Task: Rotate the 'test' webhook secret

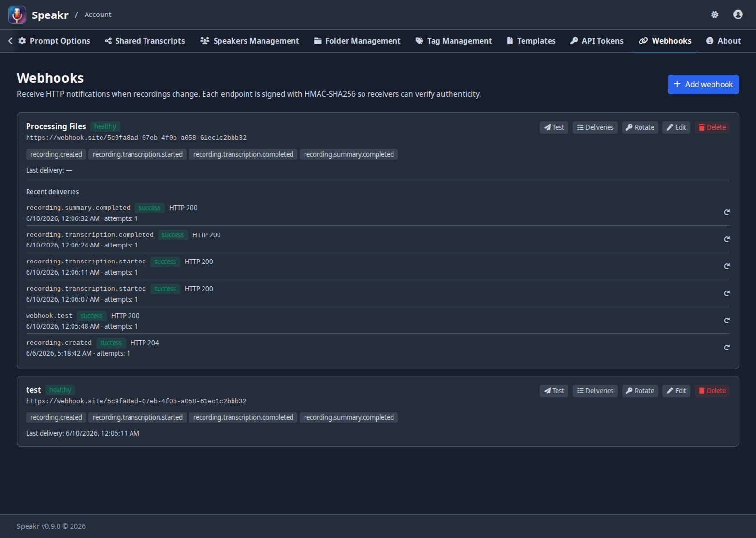Action: point(640,391)
